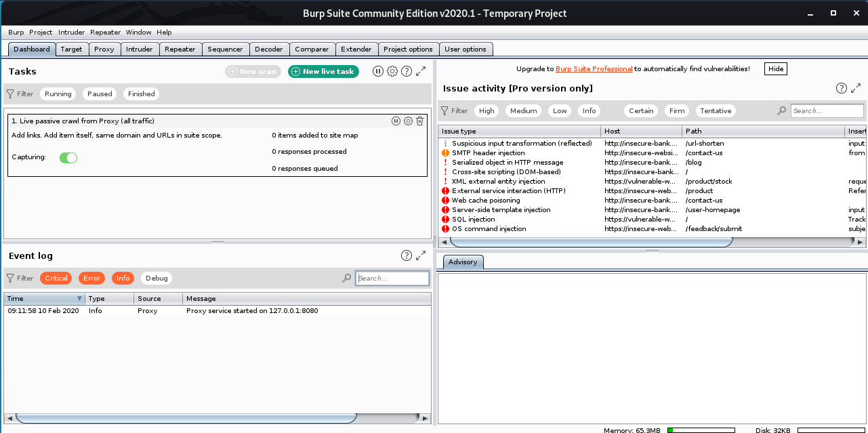Open help icon in Event log panel

407,255
